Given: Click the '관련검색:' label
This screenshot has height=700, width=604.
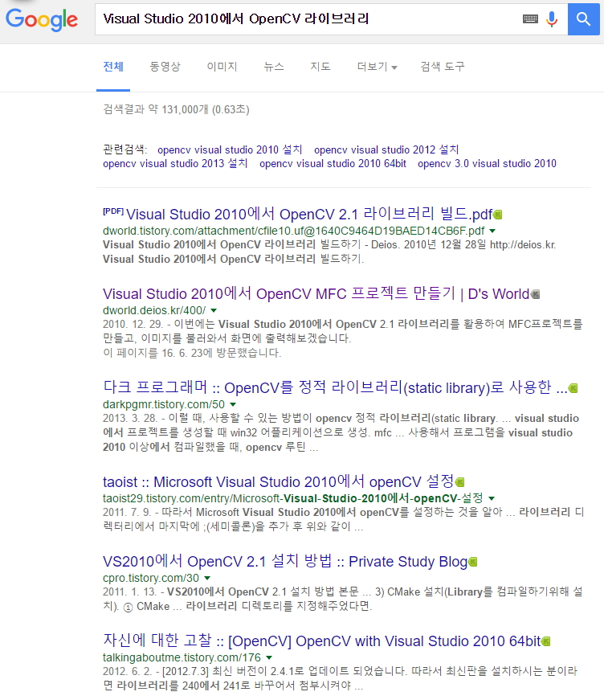Looking at the screenshot, I should point(125,149).
